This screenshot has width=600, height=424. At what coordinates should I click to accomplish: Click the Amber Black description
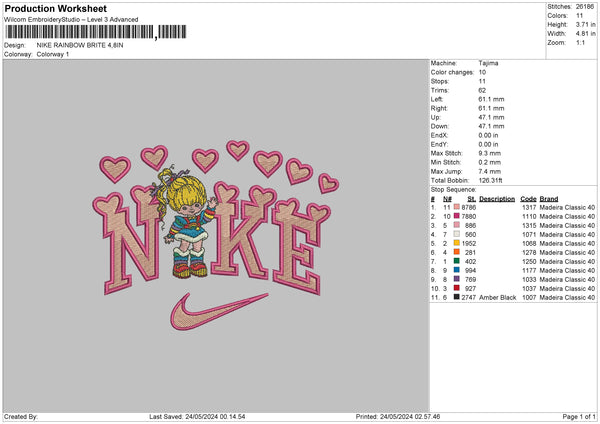[497, 297]
